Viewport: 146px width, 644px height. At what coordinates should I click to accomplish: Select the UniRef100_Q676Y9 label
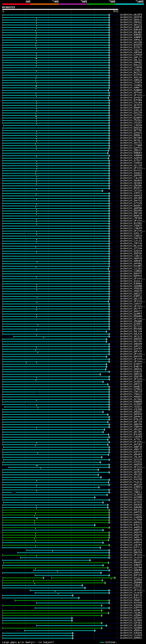(x=131, y=105)
